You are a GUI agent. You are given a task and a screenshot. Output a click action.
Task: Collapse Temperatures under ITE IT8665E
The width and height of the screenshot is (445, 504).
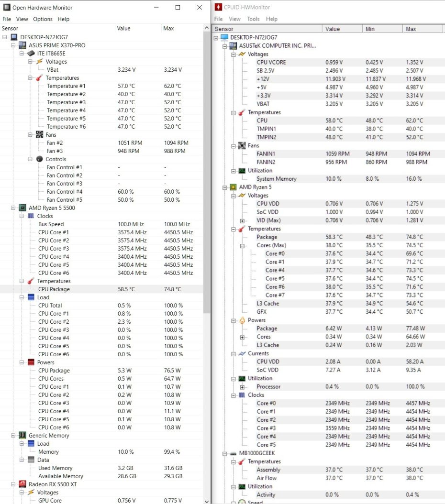point(30,78)
